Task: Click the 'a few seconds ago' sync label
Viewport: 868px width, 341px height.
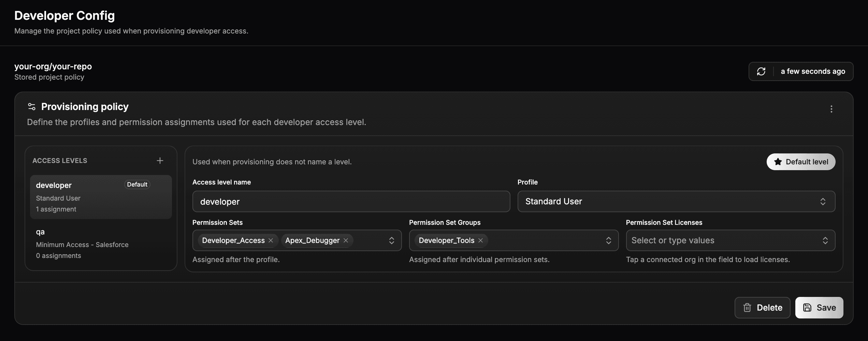Action: [x=813, y=71]
